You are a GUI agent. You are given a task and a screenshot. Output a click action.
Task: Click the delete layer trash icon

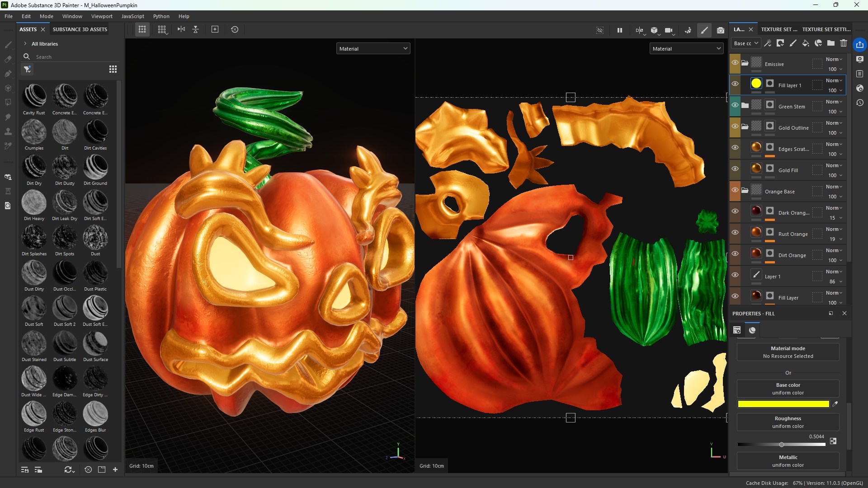click(x=844, y=43)
